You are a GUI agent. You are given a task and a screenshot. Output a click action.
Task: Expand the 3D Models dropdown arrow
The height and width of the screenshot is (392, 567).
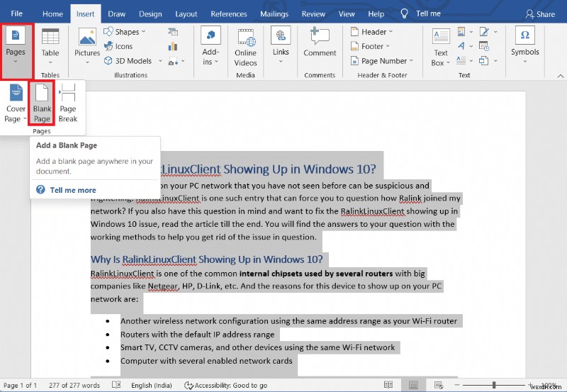[x=160, y=61]
